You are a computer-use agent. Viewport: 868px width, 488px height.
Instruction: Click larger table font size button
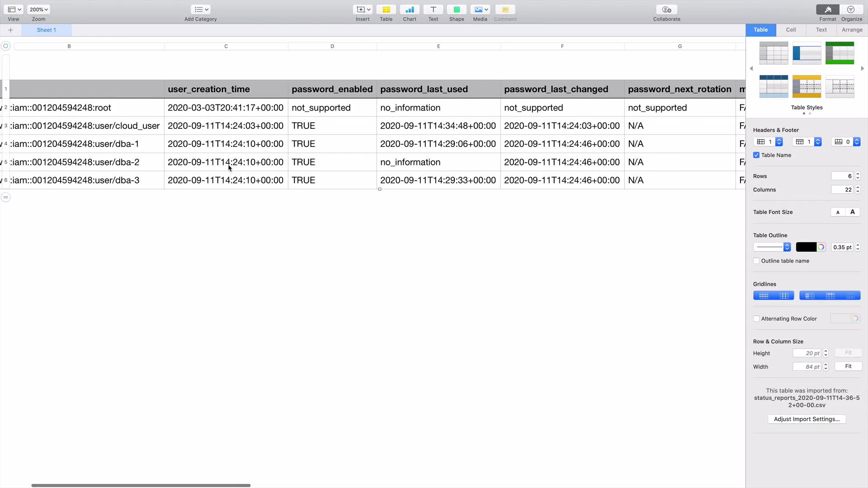tap(853, 212)
